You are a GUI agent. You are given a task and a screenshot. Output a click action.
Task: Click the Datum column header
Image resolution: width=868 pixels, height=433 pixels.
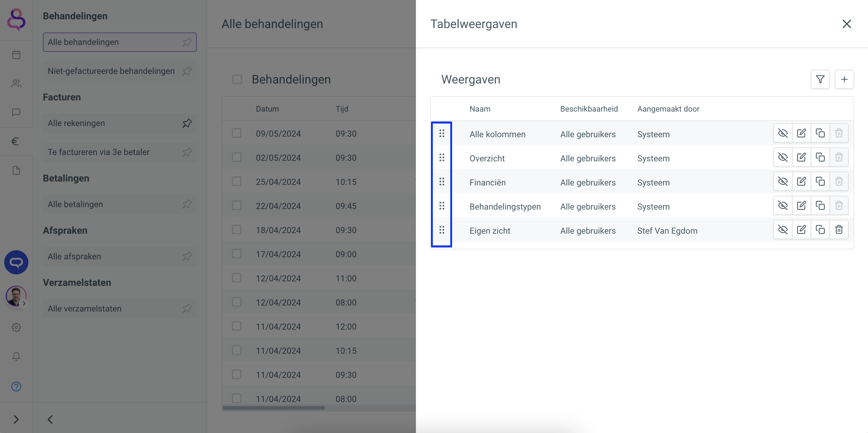[267, 109]
